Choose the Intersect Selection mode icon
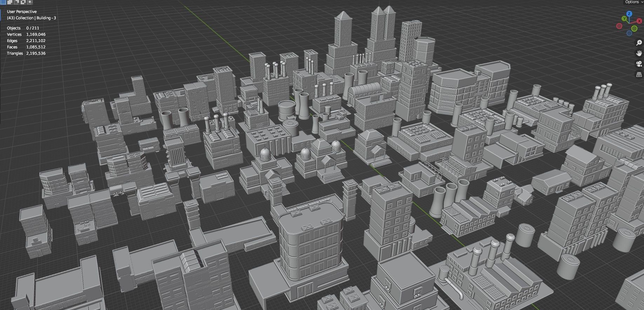Screen dimensions: 644x310 30,2
